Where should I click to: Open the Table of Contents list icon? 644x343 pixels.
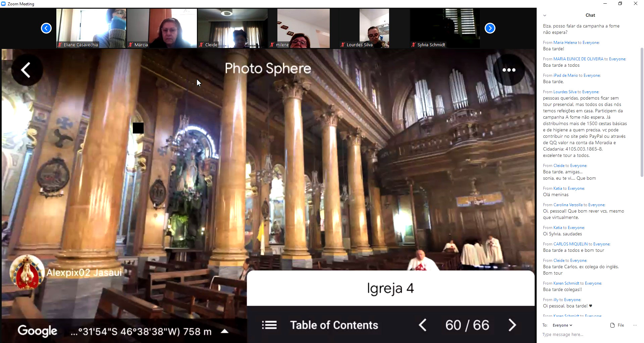[x=269, y=325]
